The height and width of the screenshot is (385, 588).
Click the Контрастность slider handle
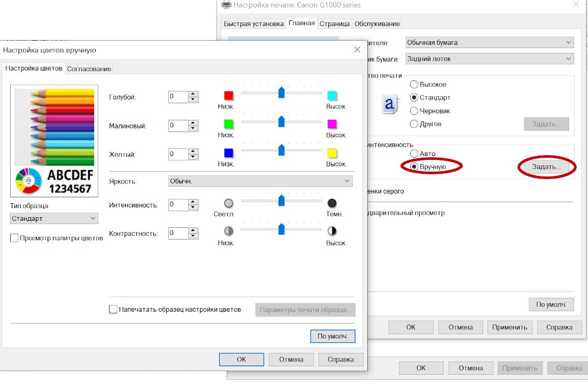(282, 229)
